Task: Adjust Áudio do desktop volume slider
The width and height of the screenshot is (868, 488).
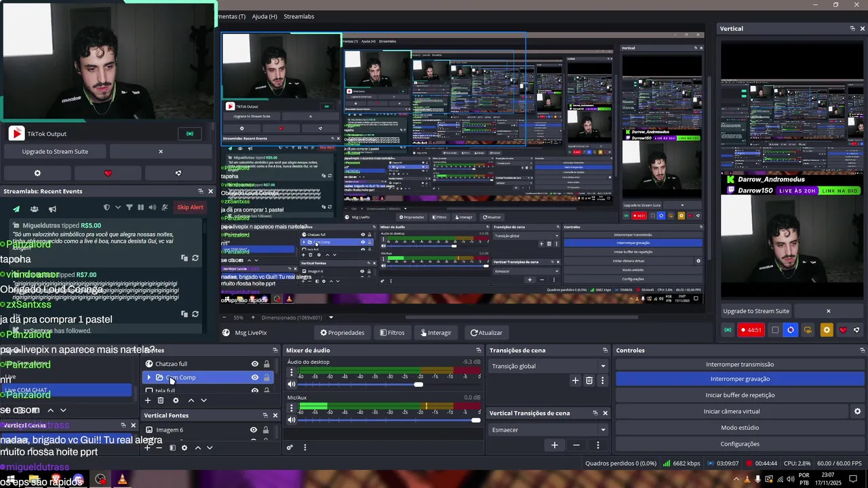Action: [x=418, y=384]
